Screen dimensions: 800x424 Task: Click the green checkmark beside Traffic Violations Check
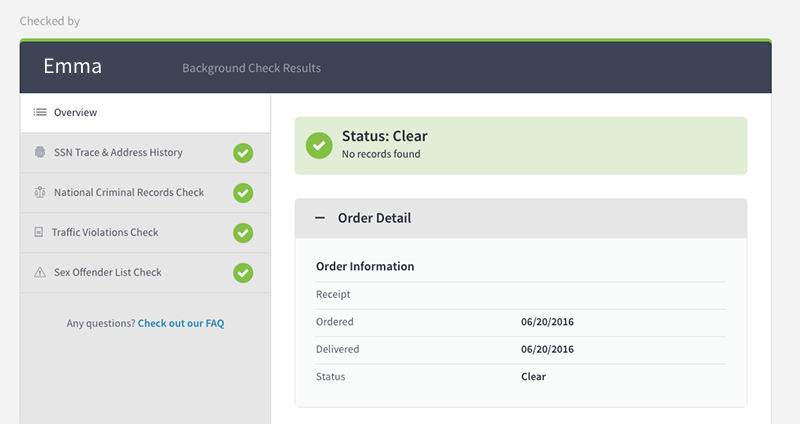click(x=243, y=233)
